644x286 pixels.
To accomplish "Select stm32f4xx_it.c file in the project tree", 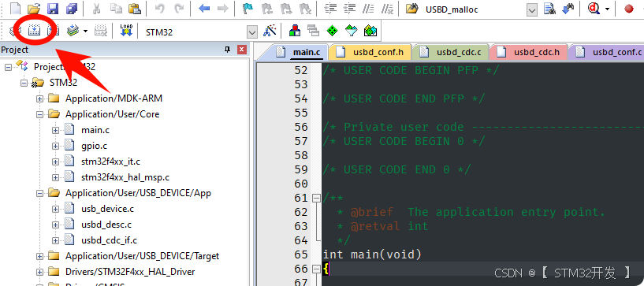I will click(110, 162).
